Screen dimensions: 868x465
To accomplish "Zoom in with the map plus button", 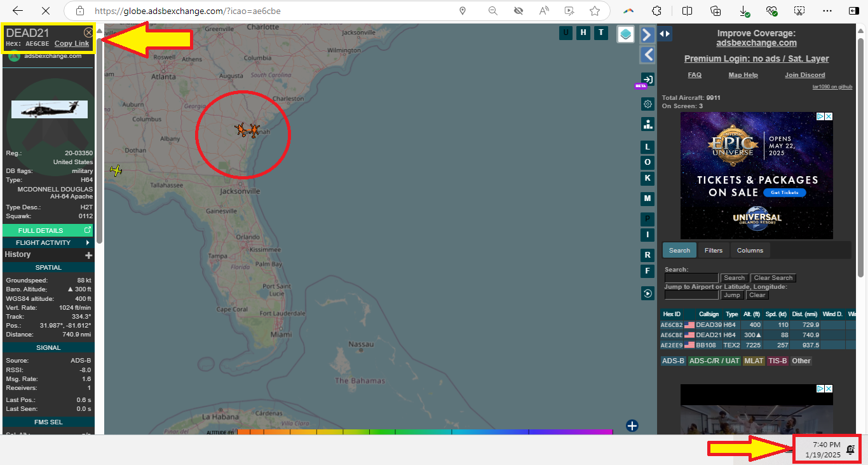I will coord(632,426).
